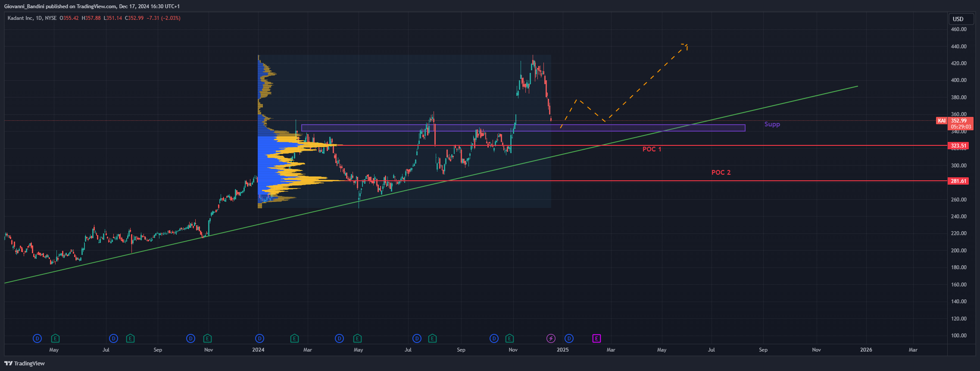The height and width of the screenshot is (371, 980).
Task: Click the earnings E marker after Jul 2024
Action: tap(432, 339)
